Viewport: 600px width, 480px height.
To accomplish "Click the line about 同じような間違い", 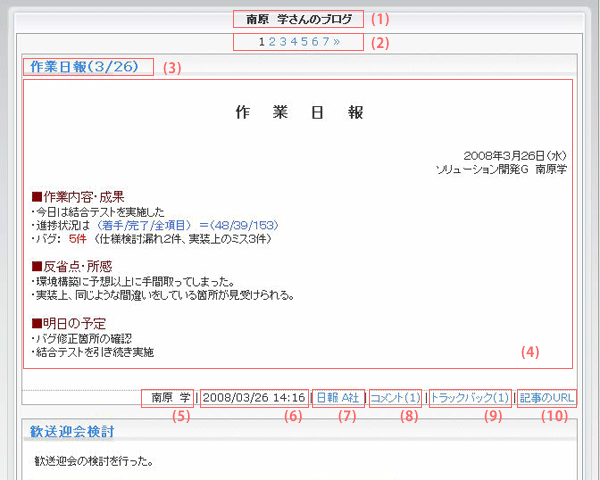I will click(163, 295).
